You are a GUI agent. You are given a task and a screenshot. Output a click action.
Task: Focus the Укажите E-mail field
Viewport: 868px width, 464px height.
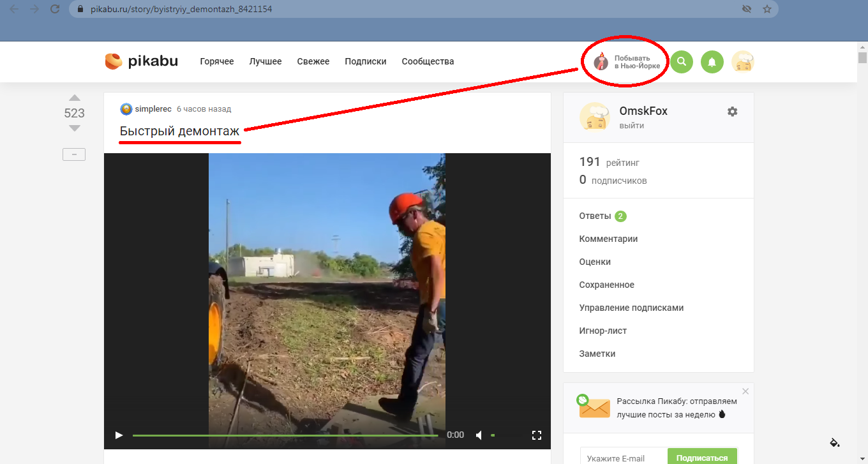coord(624,457)
